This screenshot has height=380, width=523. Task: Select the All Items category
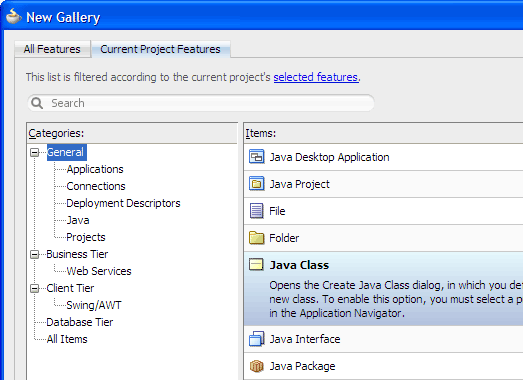click(67, 339)
